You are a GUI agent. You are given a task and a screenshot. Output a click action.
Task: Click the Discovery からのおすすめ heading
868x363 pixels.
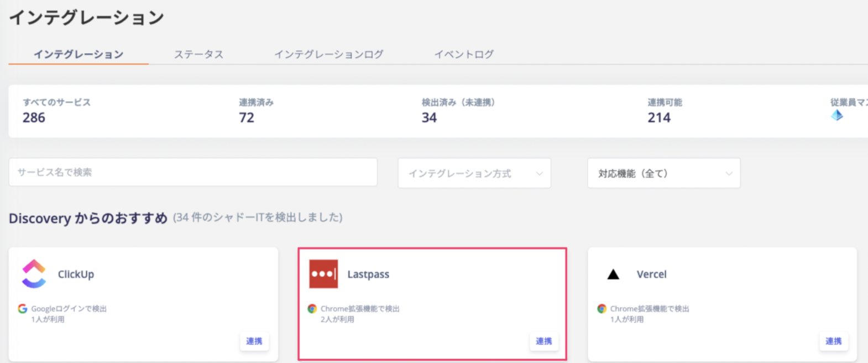click(88, 218)
